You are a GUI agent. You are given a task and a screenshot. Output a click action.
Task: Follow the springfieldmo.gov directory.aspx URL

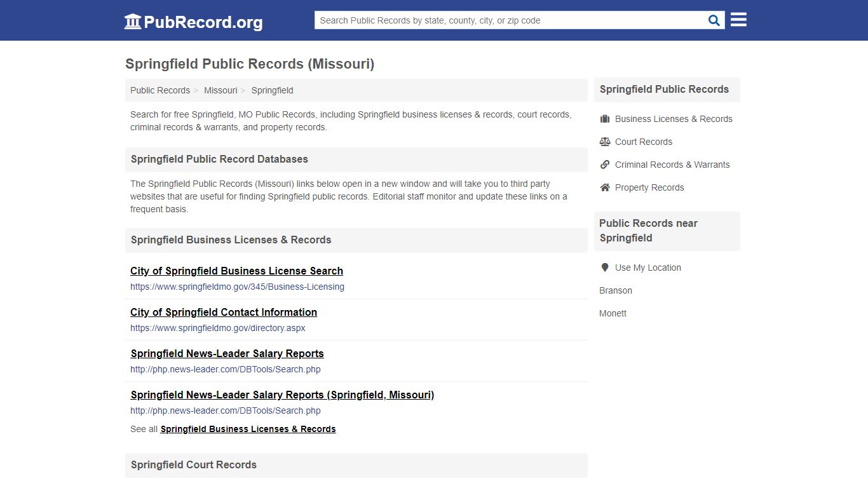pos(218,328)
